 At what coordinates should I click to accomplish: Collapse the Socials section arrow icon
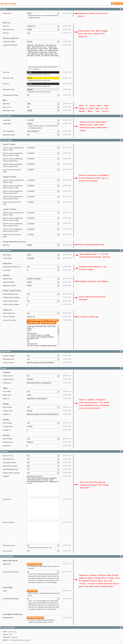point(121,368)
